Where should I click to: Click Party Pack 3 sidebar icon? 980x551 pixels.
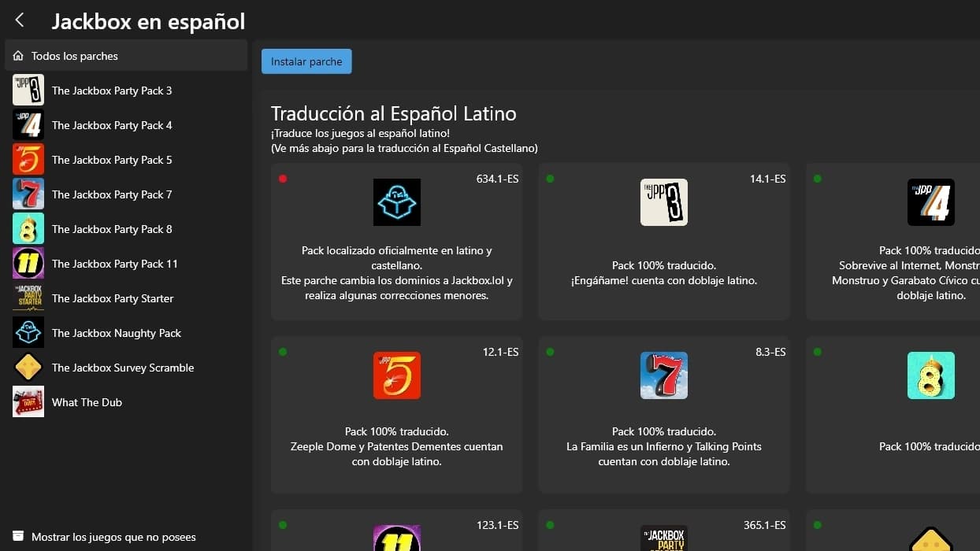[x=28, y=90]
